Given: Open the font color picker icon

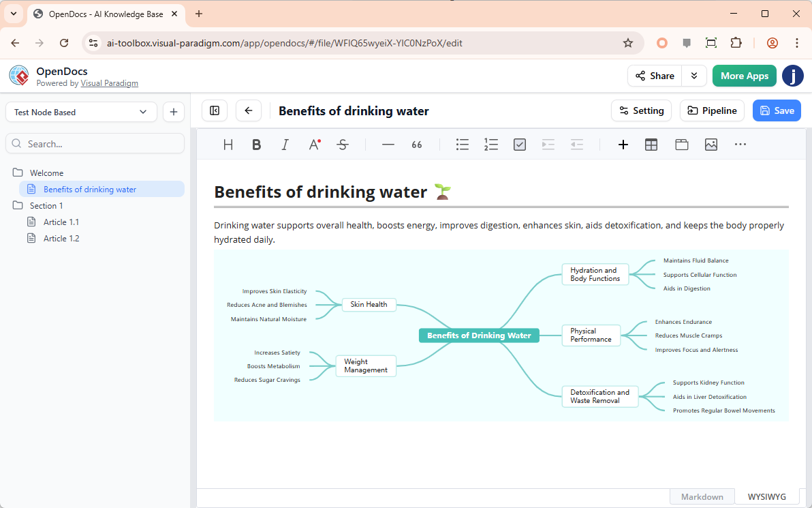Looking at the screenshot, I should click(x=313, y=145).
